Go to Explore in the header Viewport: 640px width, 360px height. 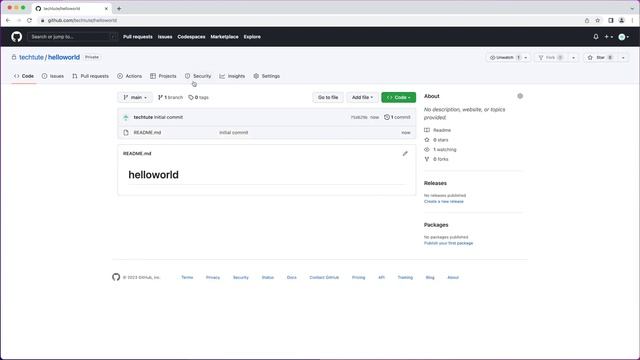[x=252, y=37]
